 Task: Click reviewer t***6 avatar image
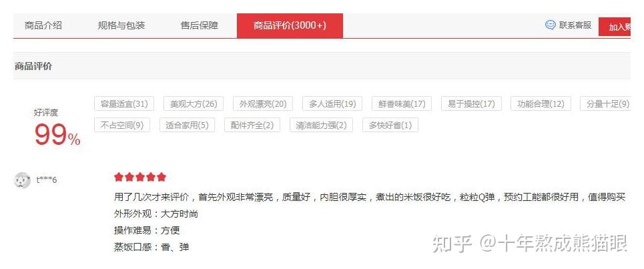22,180
